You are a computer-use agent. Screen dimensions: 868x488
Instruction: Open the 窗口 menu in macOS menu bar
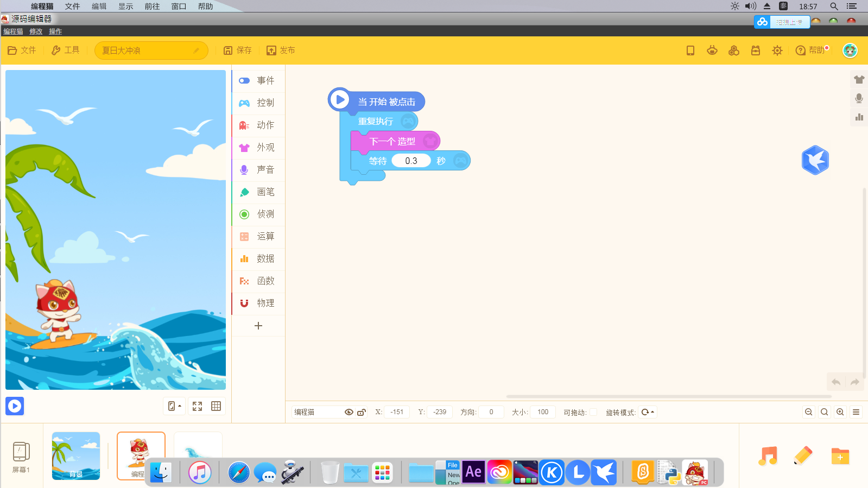(179, 7)
